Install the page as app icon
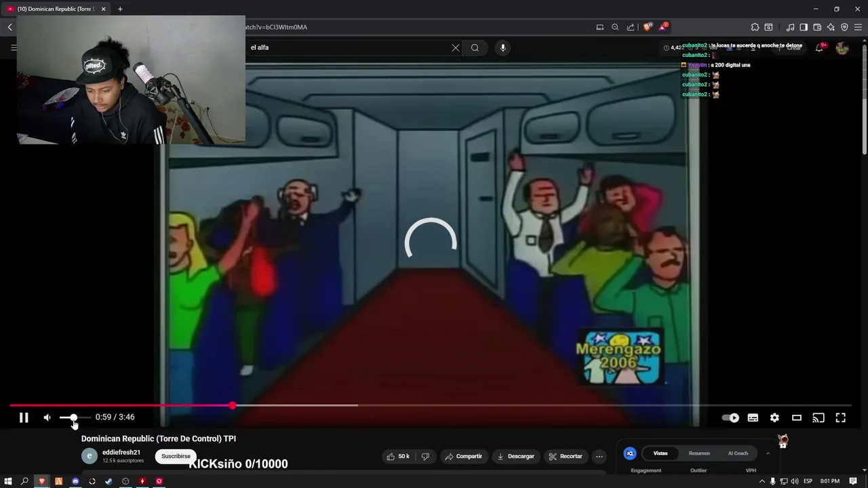 coord(600,27)
